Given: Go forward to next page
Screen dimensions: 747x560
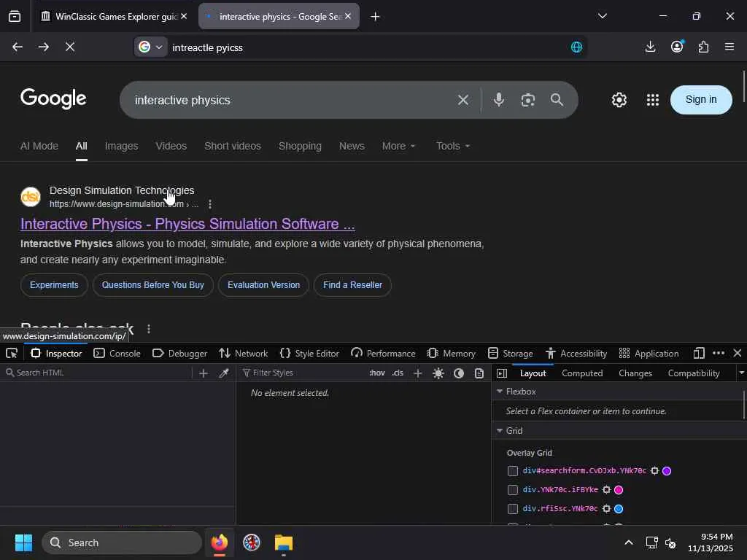Looking at the screenshot, I should [43, 47].
